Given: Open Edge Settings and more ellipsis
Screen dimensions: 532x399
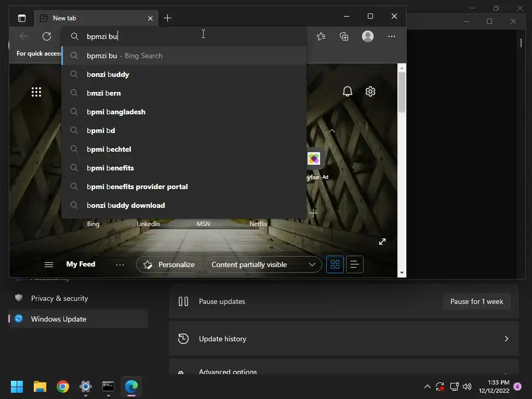Looking at the screenshot, I should click(392, 36).
